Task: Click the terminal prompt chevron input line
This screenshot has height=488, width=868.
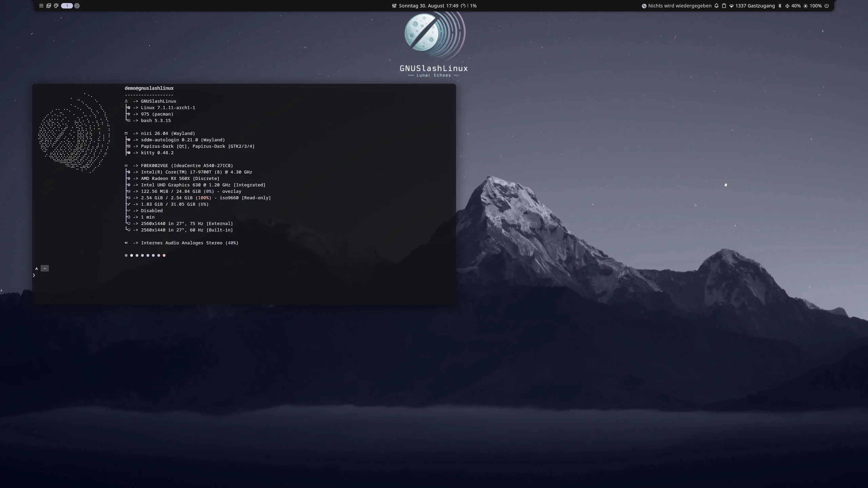Action: point(34,275)
